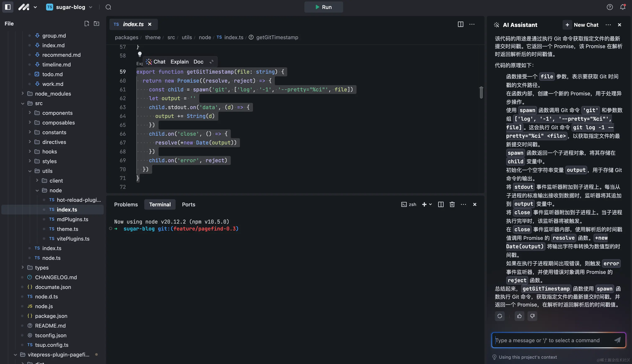Image resolution: width=632 pixels, height=364 pixels.
Task: Create new folder in File panel
Action: pyautogui.click(x=96, y=24)
